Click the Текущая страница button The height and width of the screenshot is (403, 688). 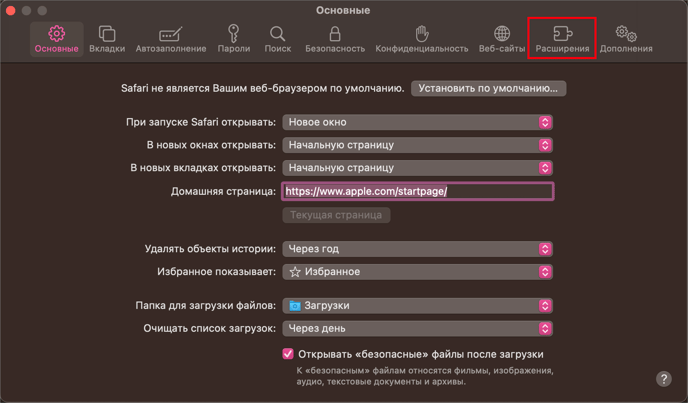click(x=336, y=215)
